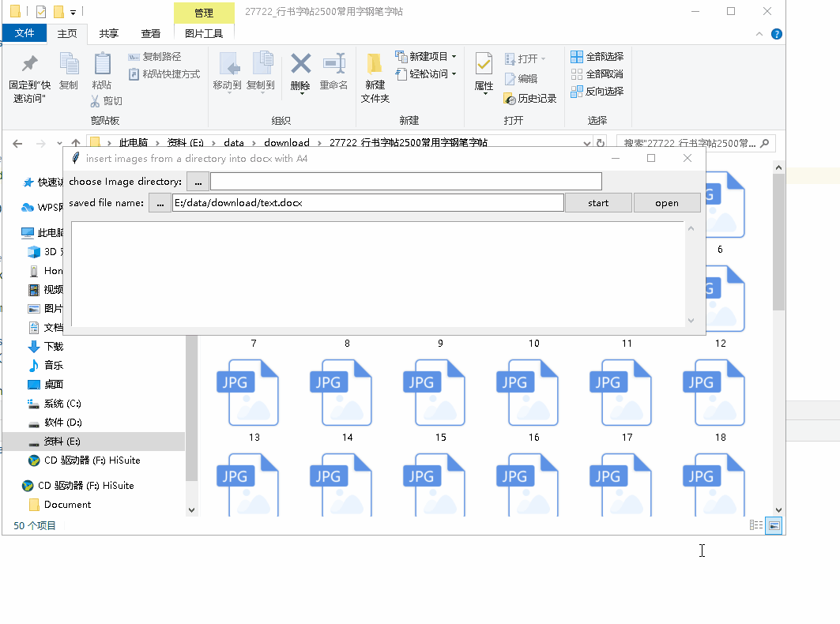This screenshot has height=624, width=840.
Task: Click Select all (全部选择)
Action: 597,57
